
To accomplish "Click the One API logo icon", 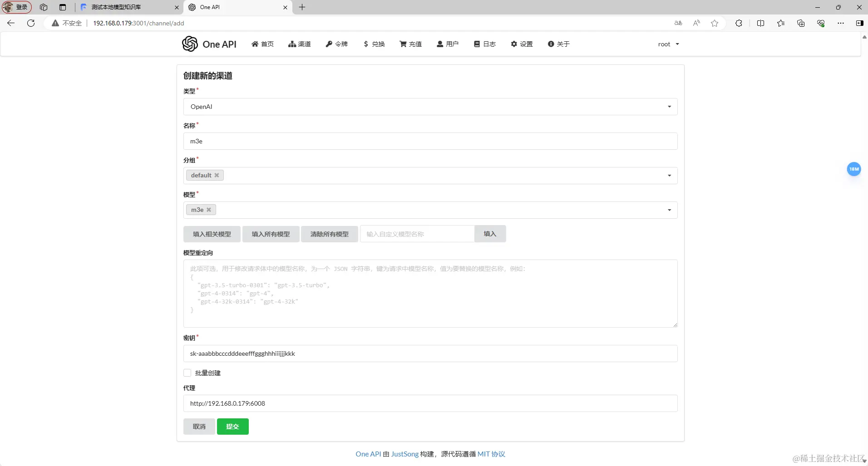I will pyautogui.click(x=190, y=44).
